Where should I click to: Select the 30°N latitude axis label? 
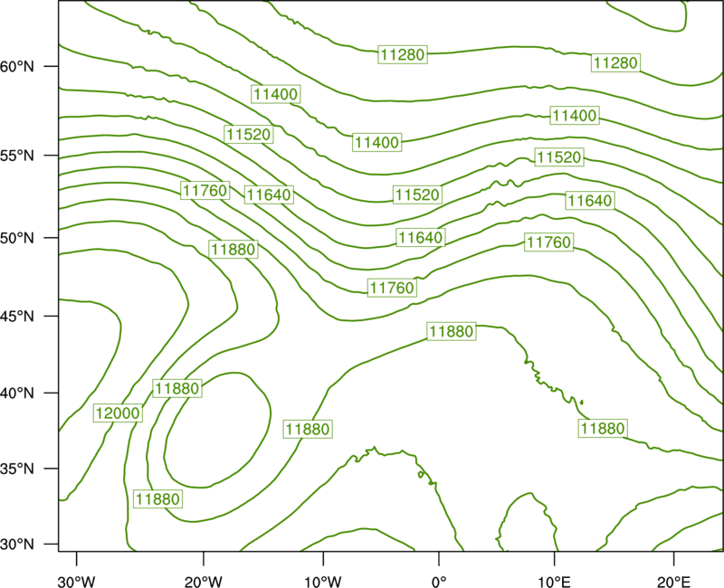[17, 545]
